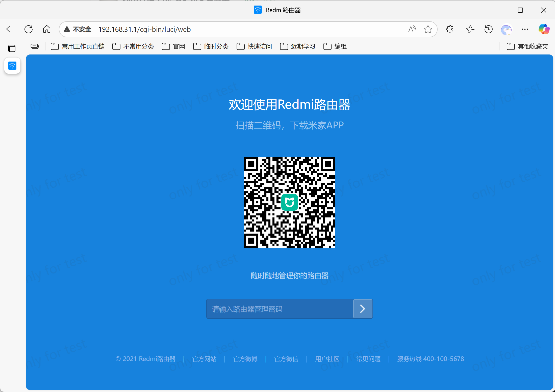Expand the 其他收藏夹 bookmark folder
Image resolution: width=555 pixels, height=392 pixels.
[527, 46]
